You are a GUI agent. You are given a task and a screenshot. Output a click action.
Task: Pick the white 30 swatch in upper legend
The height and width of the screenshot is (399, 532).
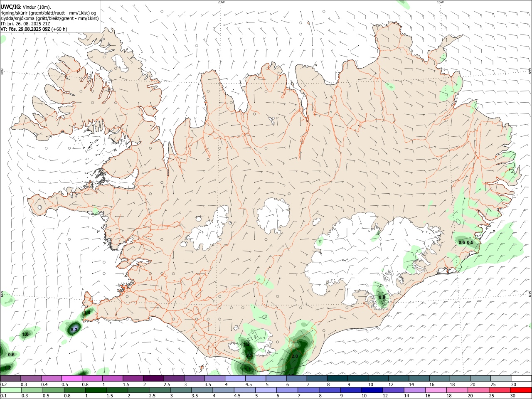[521, 378]
